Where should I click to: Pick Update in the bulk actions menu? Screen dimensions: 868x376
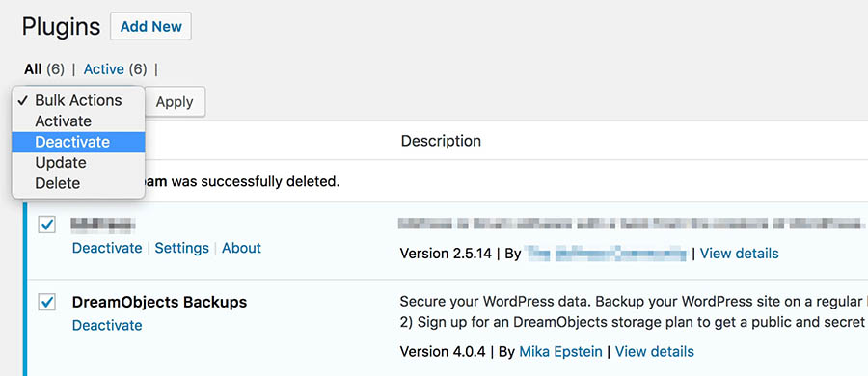point(78,163)
